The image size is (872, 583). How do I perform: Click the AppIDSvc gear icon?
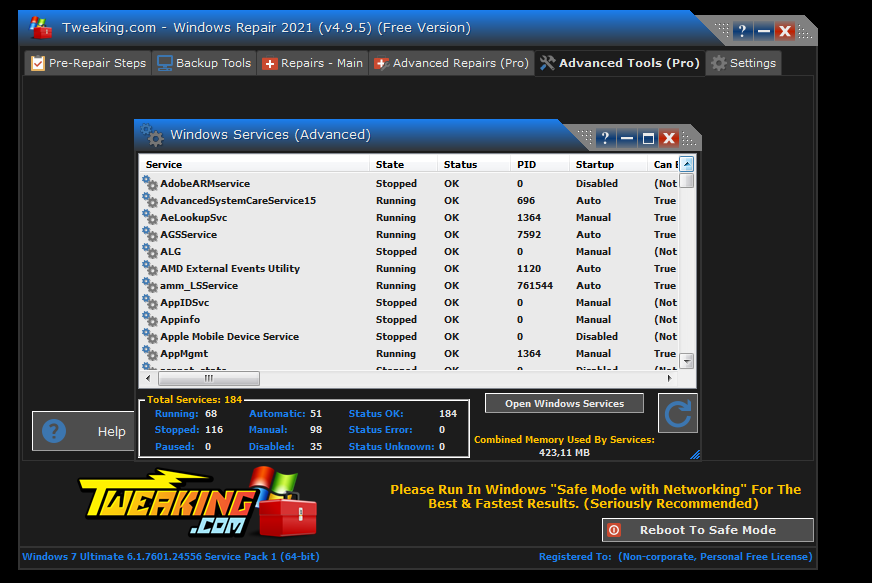click(x=150, y=302)
